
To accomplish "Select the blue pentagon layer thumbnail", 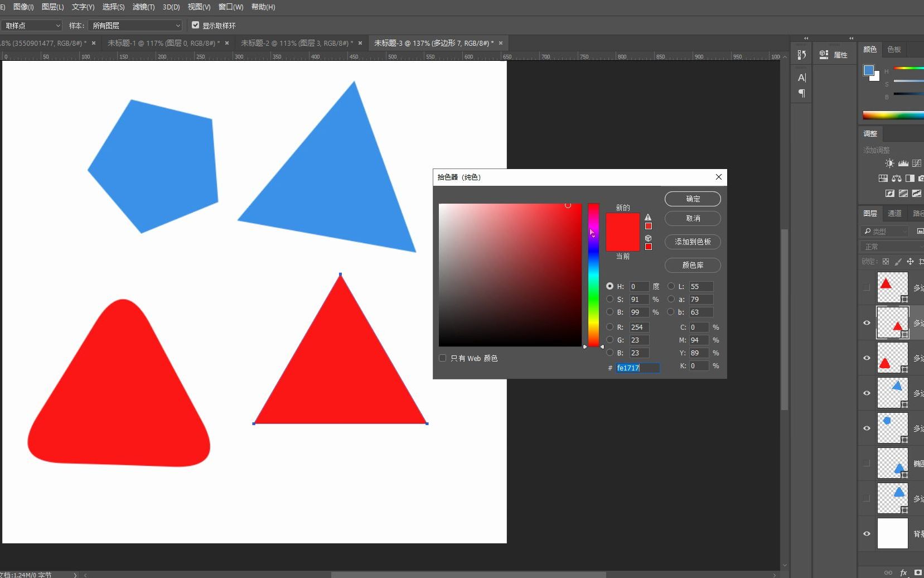I will [x=892, y=428].
